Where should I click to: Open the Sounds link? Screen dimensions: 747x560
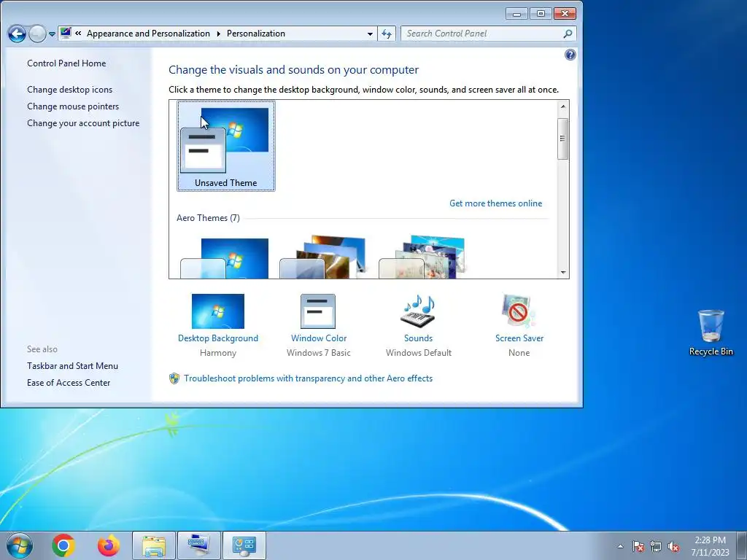[418, 338]
